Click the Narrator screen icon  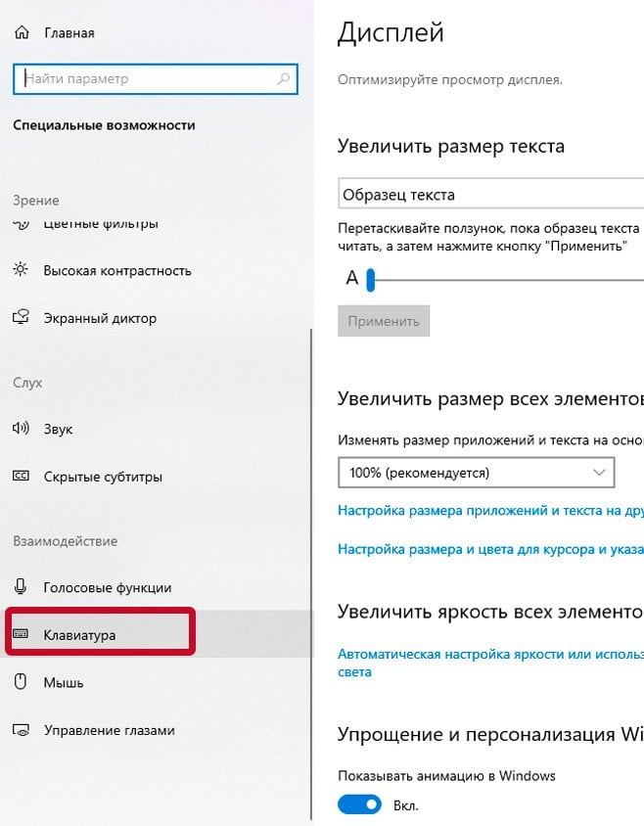click(21, 317)
